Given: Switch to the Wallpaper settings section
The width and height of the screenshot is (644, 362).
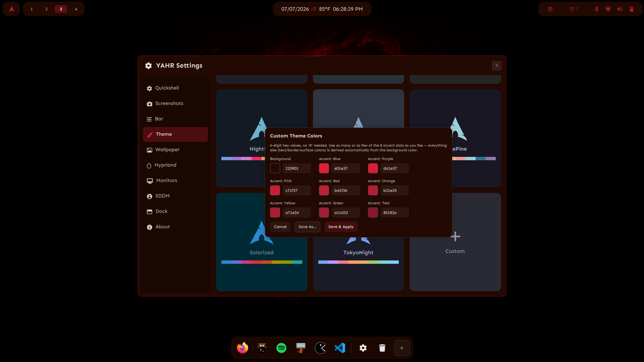Looking at the screenshot, I should click(175, 150).
